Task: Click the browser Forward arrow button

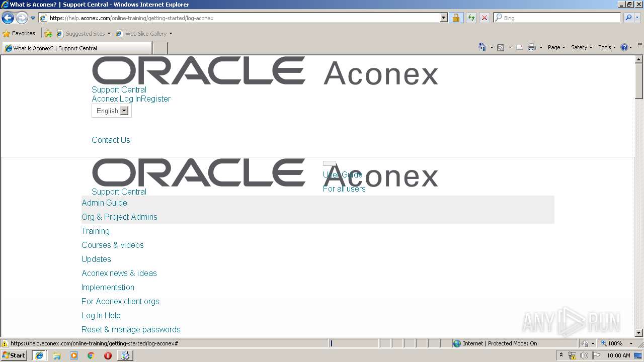Action: pyautogui.click(x=22, y=18)
